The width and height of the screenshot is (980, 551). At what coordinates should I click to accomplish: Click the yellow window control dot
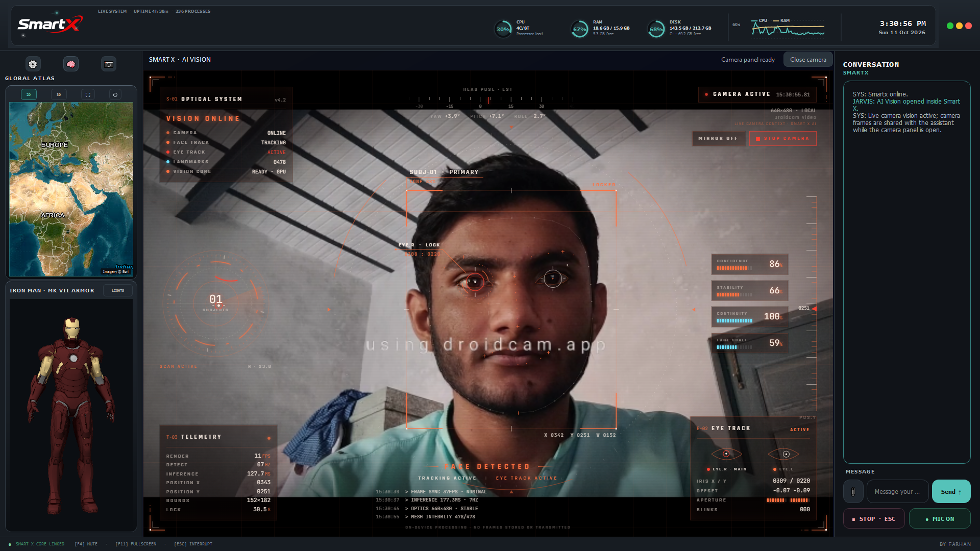coord(959,26)
